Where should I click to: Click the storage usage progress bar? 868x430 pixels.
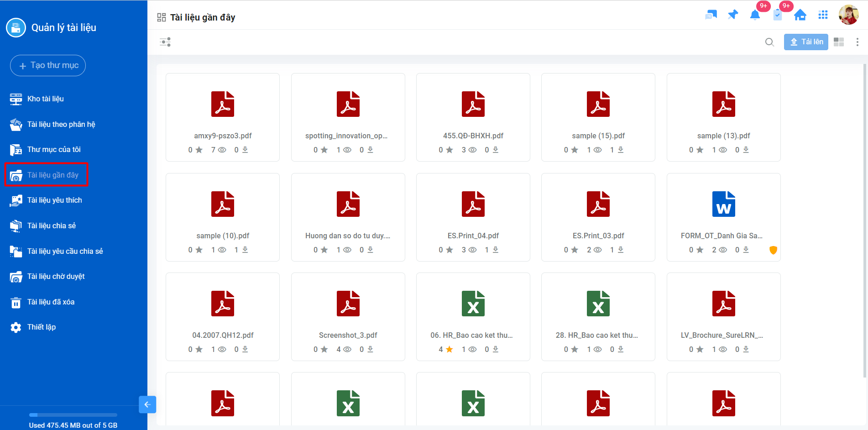coord(73,415)
